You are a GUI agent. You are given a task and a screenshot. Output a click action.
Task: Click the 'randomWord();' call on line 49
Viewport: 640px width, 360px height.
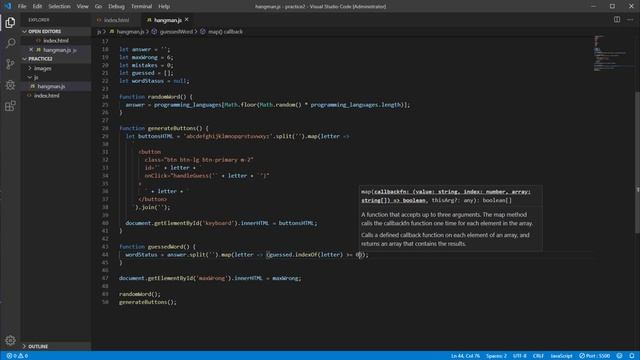(140, 294)
